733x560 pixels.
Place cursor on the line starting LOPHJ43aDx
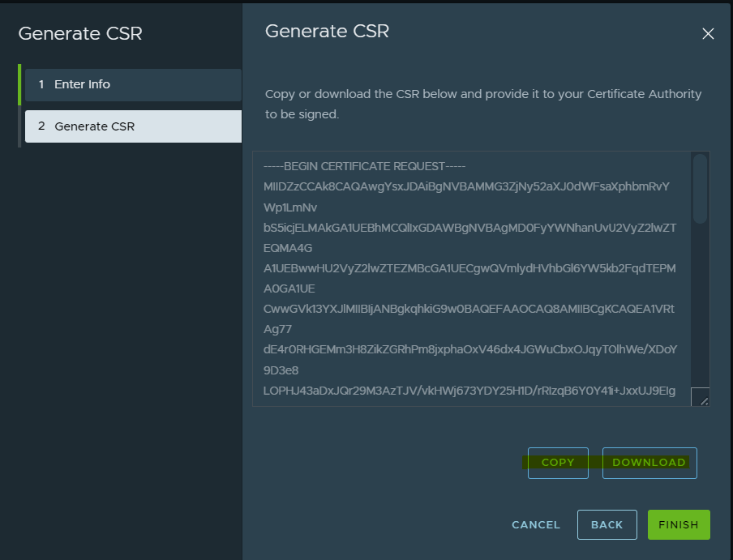point(469,391)
